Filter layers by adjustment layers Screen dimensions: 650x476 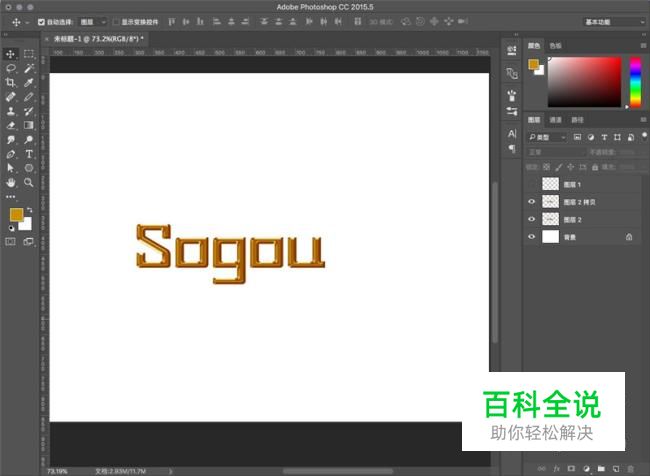[x=591, y=137]
